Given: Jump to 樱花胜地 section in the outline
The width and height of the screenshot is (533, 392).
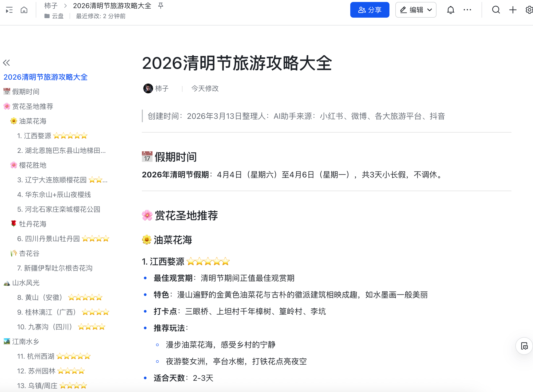Looking at the screenshot, I should (32, 165).
